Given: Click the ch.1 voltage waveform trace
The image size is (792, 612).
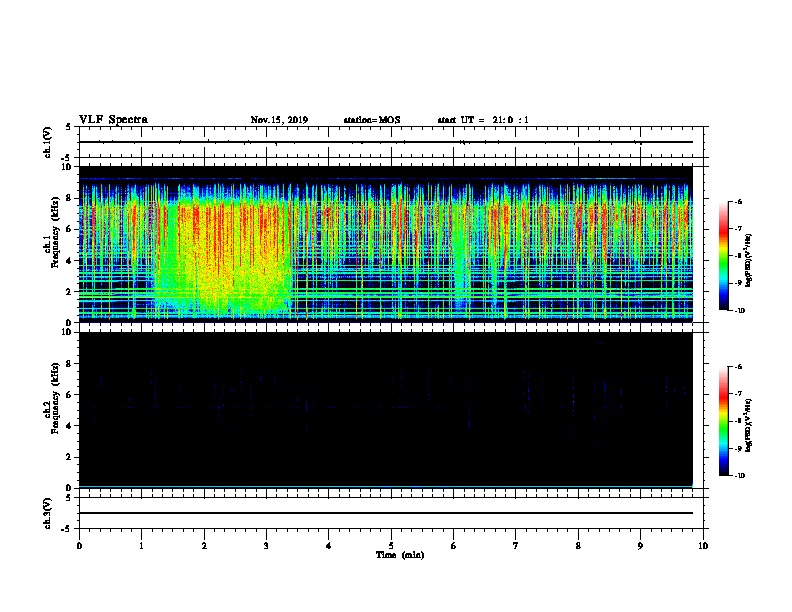Looking at the screenshot, I should (x=386, y=142).
